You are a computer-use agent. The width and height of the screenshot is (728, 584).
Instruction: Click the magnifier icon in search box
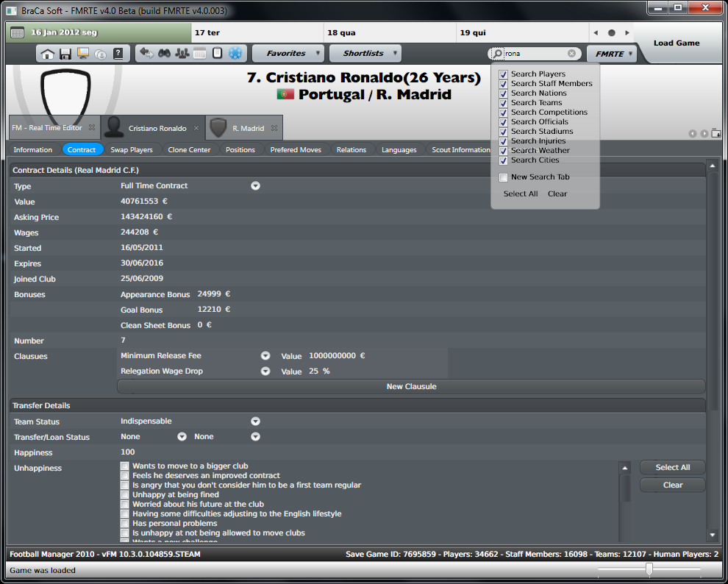(x=497, y=54)
